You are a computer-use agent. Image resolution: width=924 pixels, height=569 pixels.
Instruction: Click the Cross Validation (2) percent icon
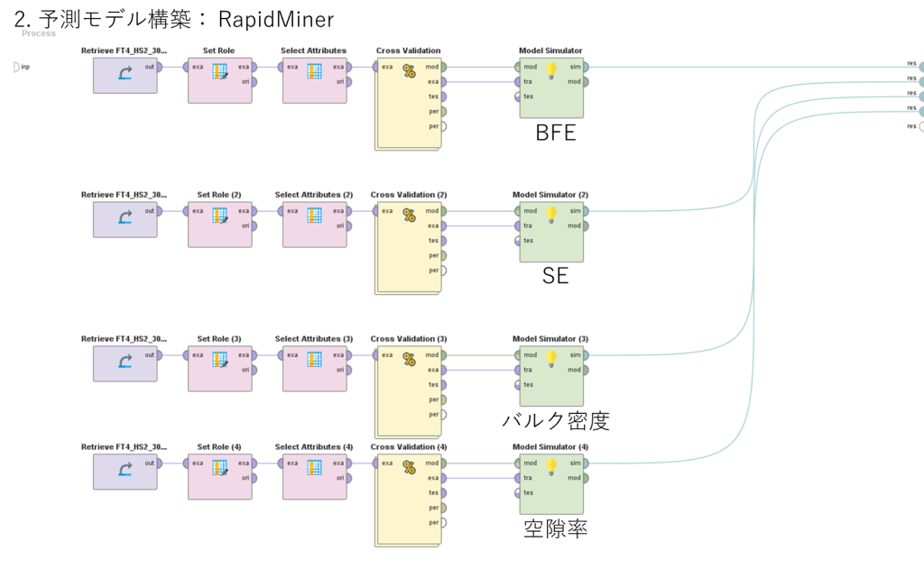point(409,215)
